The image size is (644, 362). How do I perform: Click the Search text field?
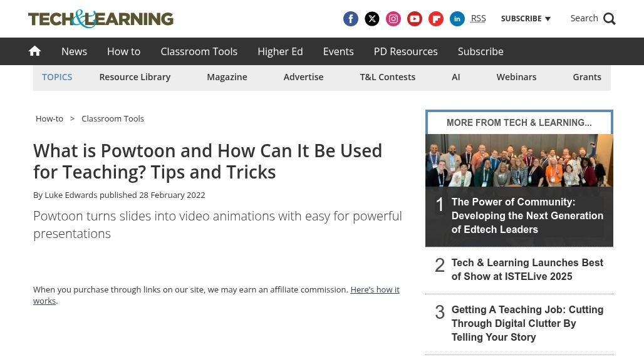[584, 18]
